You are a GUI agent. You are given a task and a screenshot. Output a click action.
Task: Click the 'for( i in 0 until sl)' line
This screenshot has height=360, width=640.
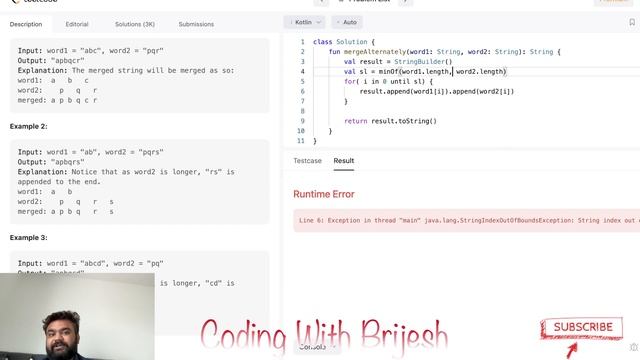[388, 82]
